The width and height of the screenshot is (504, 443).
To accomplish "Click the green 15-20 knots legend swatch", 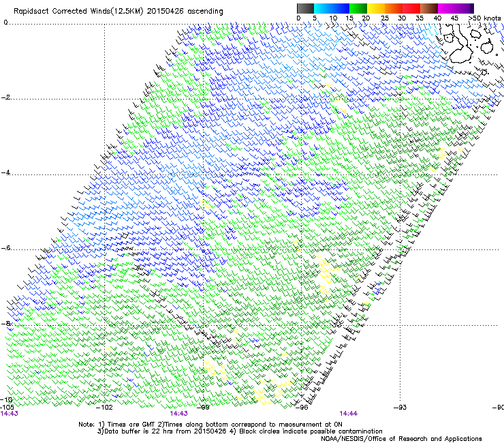I will click(x=358, y=8).
